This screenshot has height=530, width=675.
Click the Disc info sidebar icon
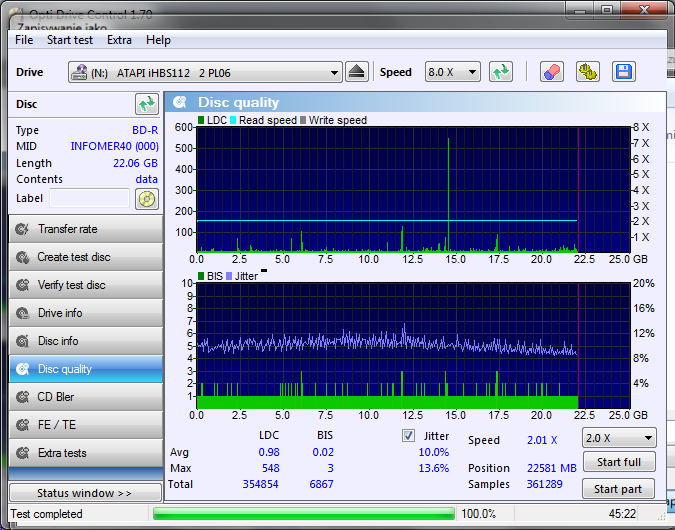pyautogui.click(x=22, y=341)
